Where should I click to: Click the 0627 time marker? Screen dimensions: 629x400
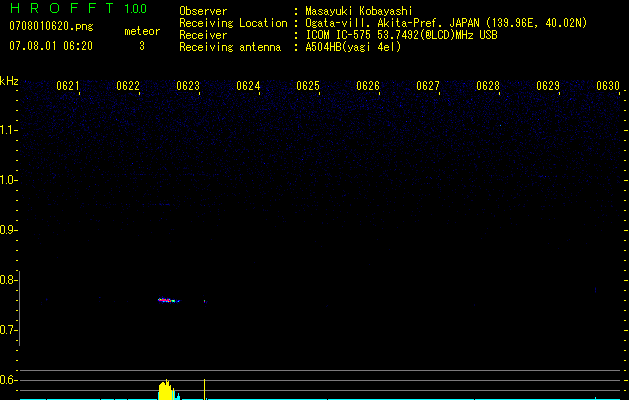pos(428,86)
